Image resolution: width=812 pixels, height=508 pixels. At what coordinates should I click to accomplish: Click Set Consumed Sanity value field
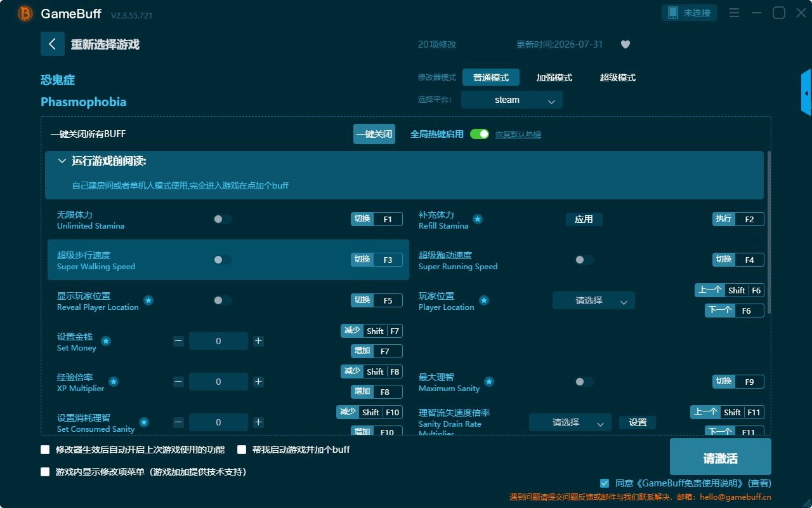click(x=218, y=422)
